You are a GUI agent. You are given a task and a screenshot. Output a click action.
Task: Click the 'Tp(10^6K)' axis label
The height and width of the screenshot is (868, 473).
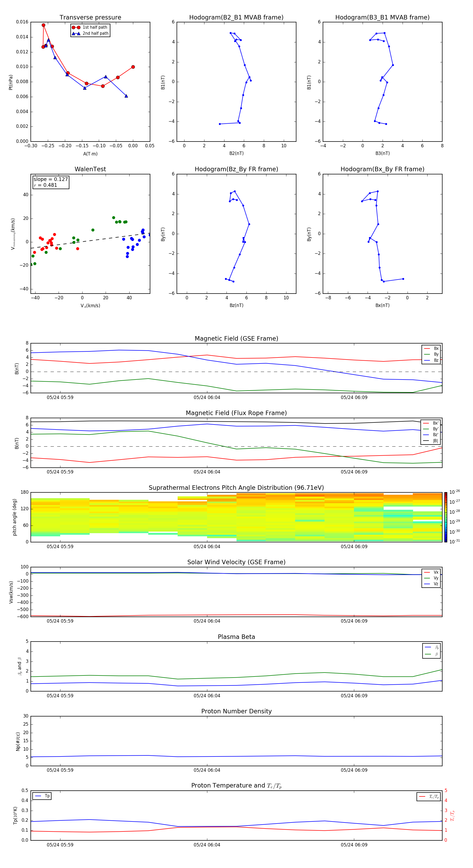tap(15, 815)
